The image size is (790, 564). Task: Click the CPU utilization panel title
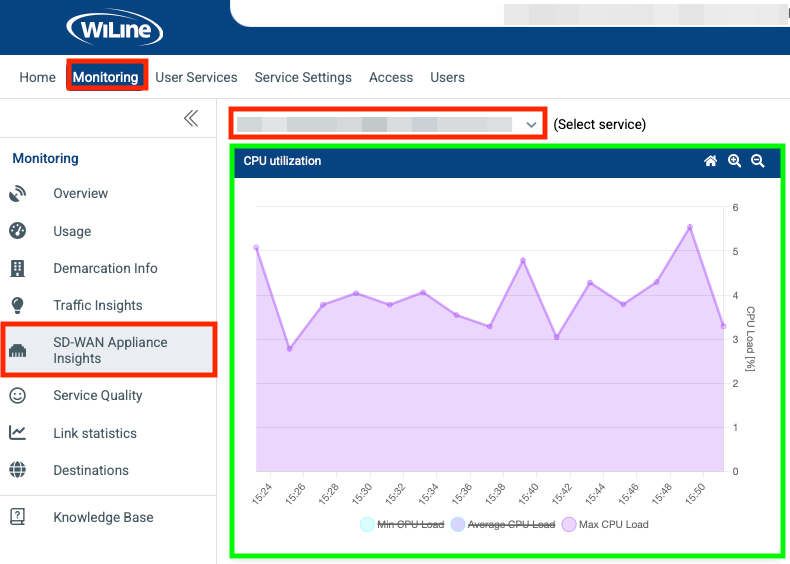tap(282, 161)
